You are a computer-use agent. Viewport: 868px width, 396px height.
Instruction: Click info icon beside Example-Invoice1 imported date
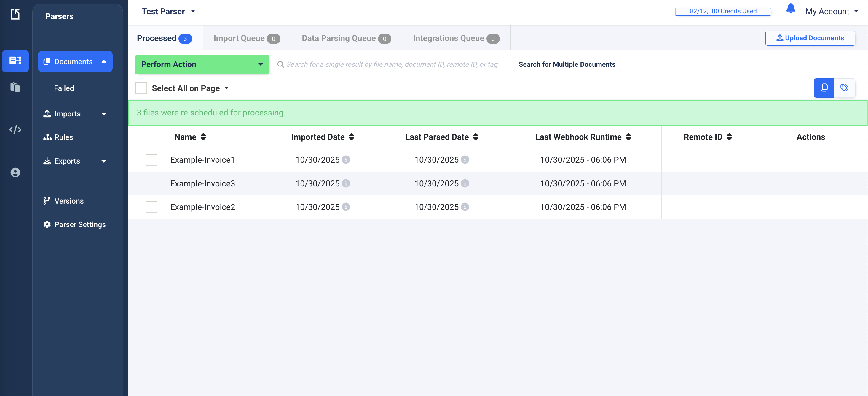(346, 159)
